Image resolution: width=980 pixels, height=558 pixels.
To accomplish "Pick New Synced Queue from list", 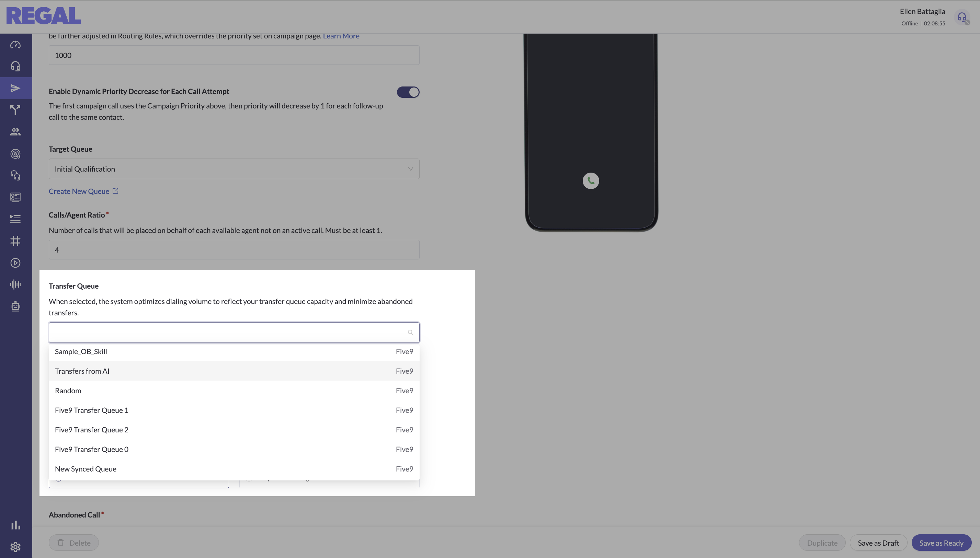I will point(234,469).
